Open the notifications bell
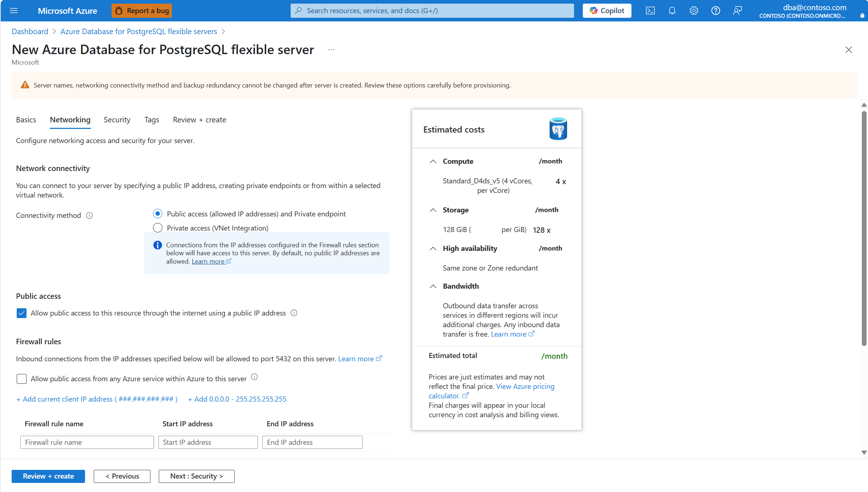The image size is (868, 492). click(x=672, y=11)
